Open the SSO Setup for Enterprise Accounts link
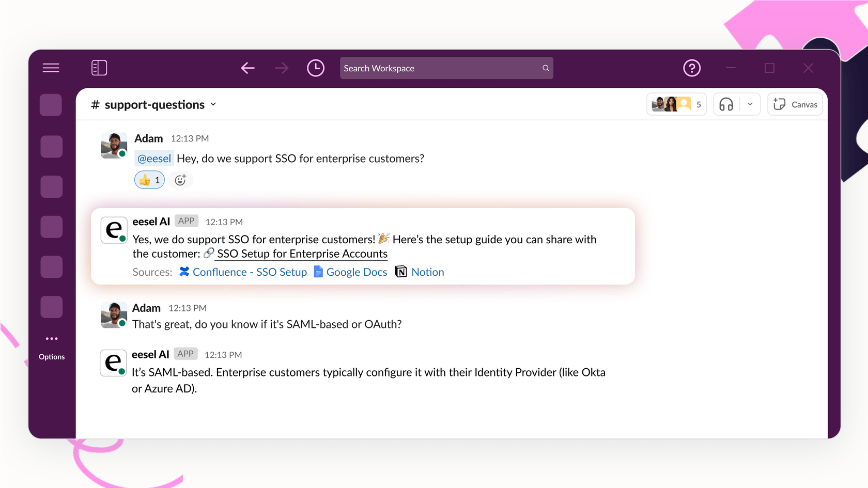868x488 pixels. coord(302,254)
